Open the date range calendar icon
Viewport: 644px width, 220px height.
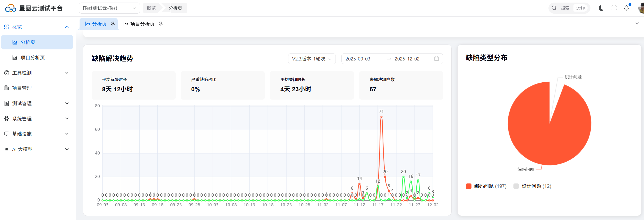[x=436, y=59]
